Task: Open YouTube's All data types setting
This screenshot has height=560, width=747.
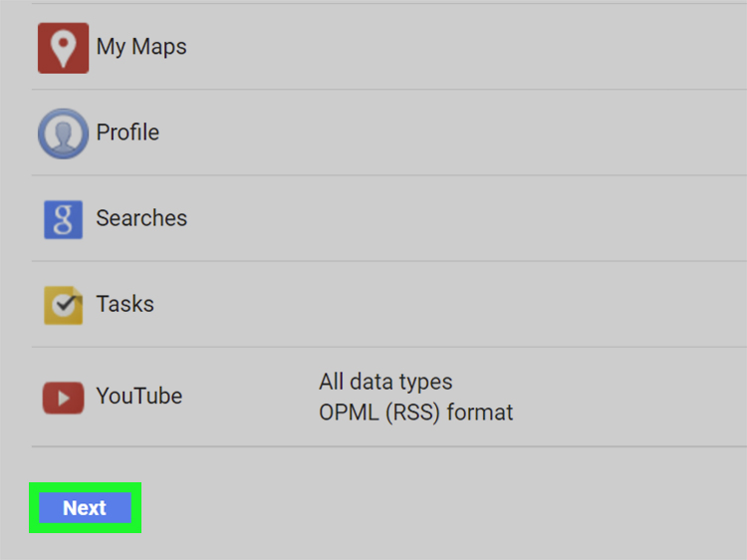Action: tap(385, 382)
